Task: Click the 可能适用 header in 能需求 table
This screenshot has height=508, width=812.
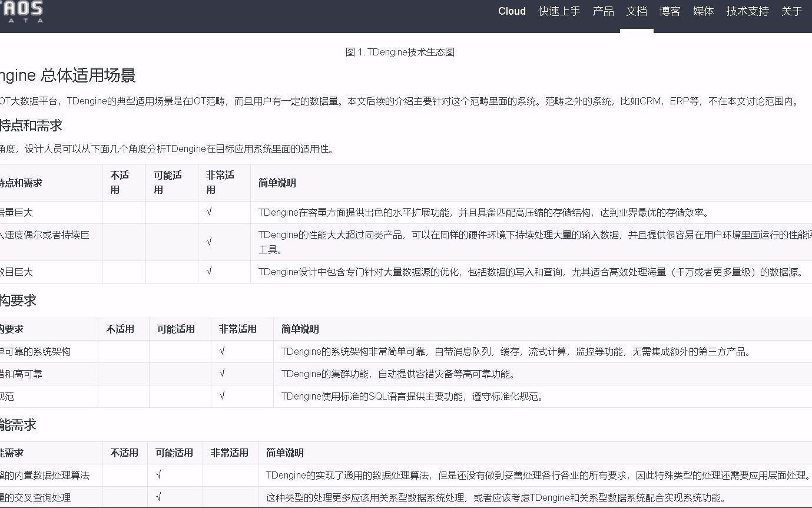Action: tap(174, 453)
